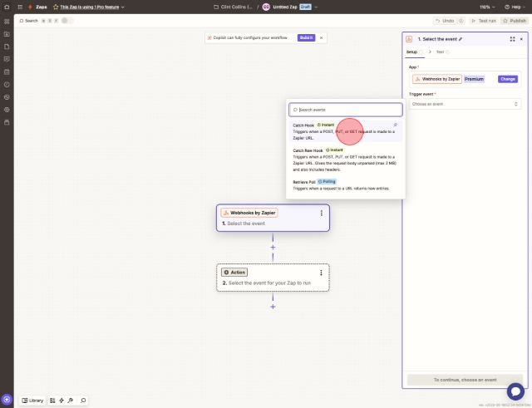
Task: Click the wrench tools icon in bottom toolbar
Action: [x=71, y=401]
